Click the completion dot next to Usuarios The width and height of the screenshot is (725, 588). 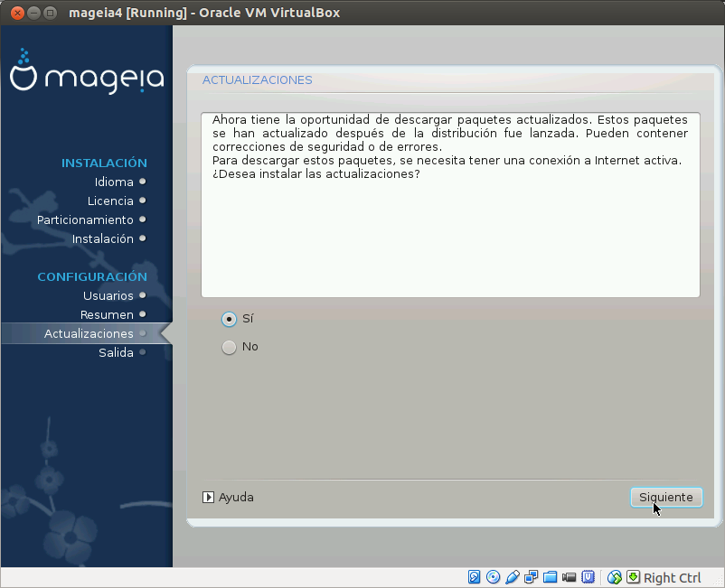[x=145, y=295]
